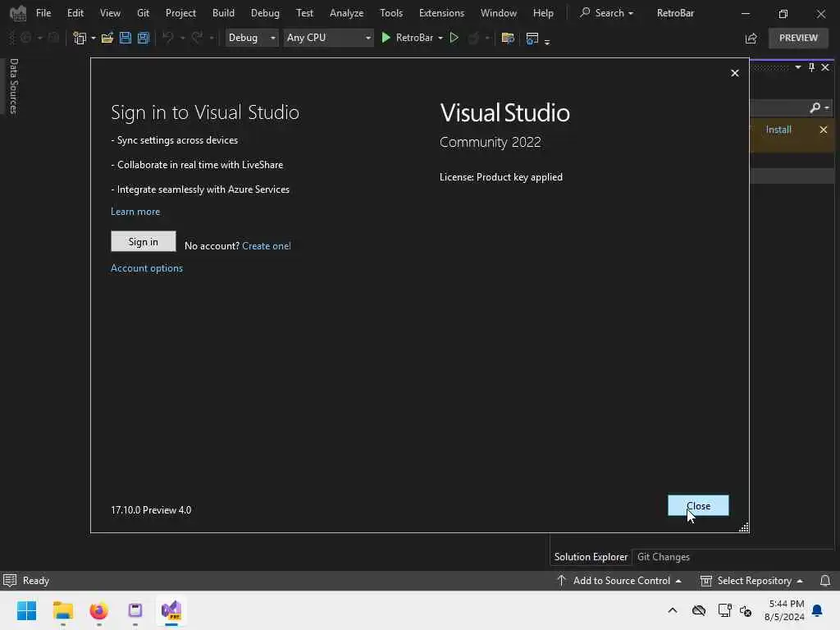This screenshot has width=840, height=630.
Task: Click the output icon beside Ready status
Action: pyautogui.click(x=10, y=581)
